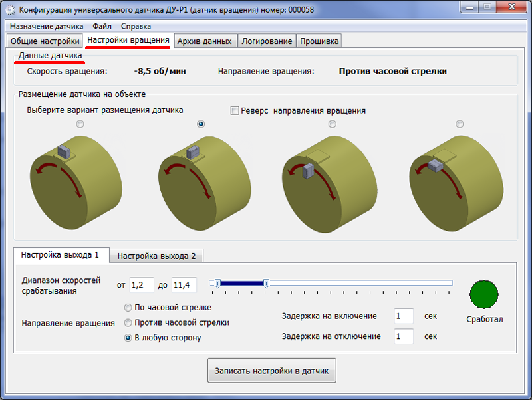Select the third sensor placement radio button
The width and height of the screenshot is (532, 400).
click(332, 124)
